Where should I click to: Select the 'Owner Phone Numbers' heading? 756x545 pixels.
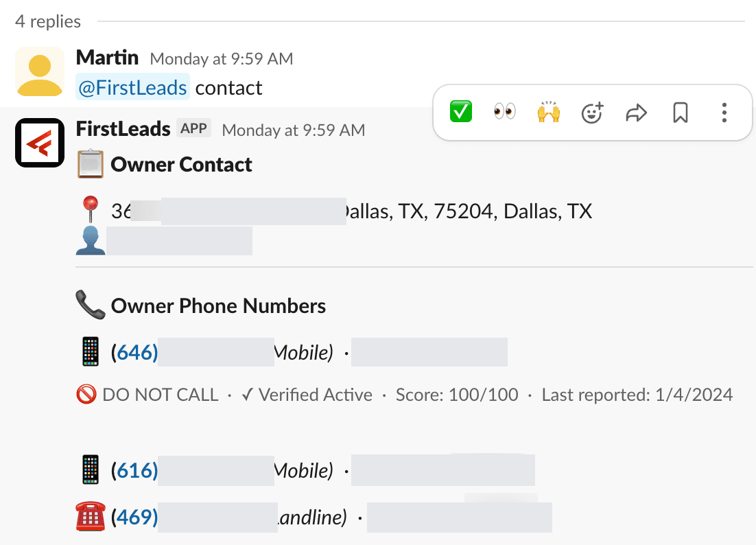coord(218,305)
